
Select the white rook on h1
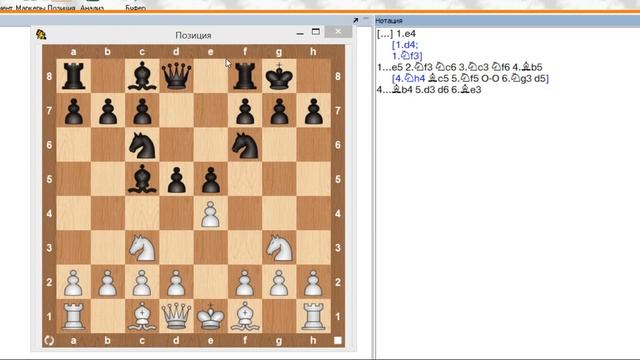(x=313, y=316)
